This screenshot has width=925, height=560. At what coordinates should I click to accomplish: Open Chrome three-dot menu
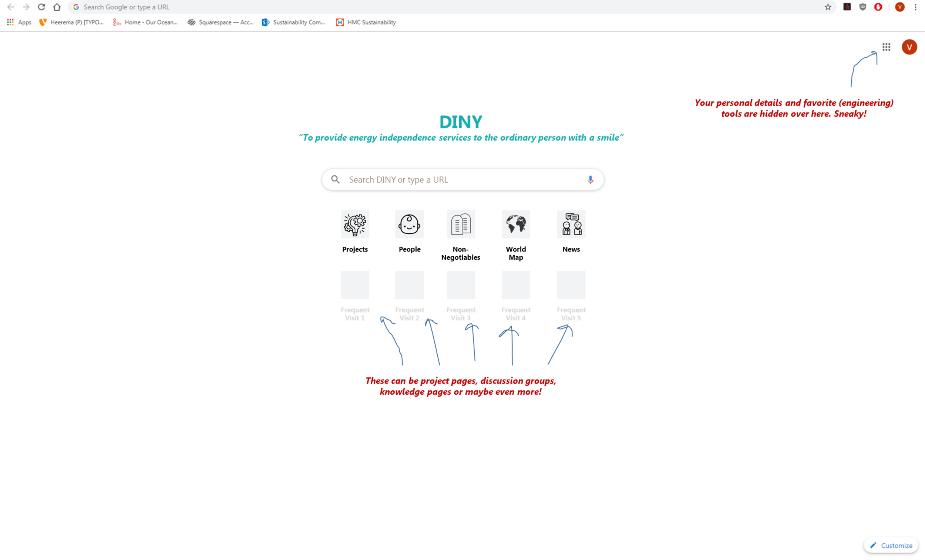pyautogui.click(x=915, y=7)
